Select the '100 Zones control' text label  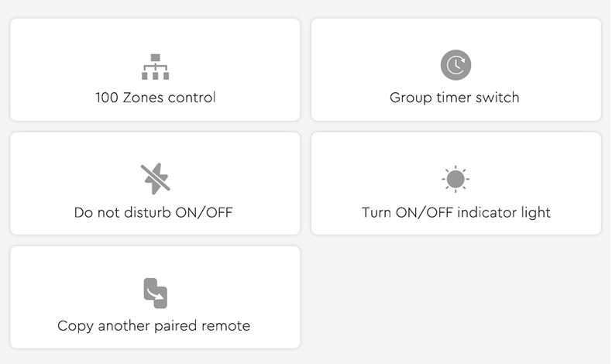coord(155,98)
